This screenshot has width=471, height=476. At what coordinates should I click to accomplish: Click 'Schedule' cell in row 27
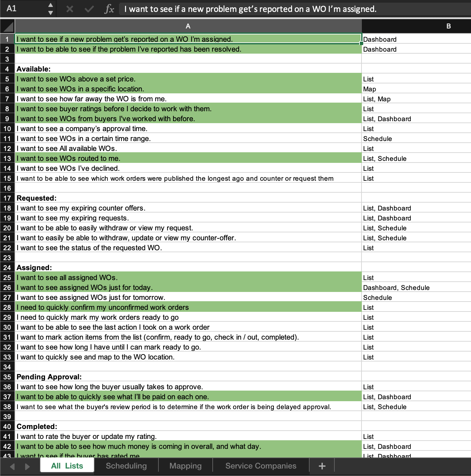coord(416,297)
